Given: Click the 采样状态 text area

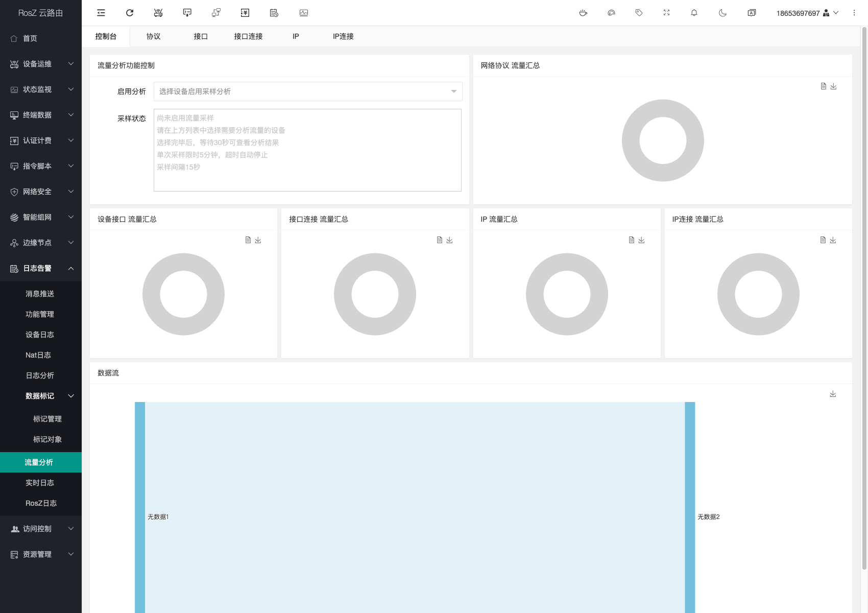Looking at the screenshot, I should tap(307, 150).
